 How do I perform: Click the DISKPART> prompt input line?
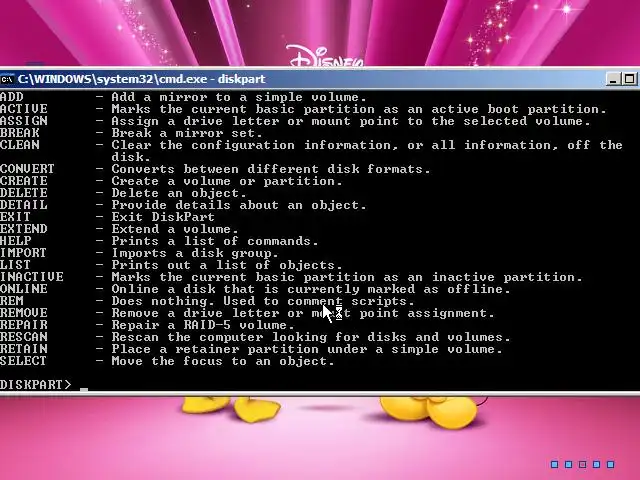(x=320, y=385)
